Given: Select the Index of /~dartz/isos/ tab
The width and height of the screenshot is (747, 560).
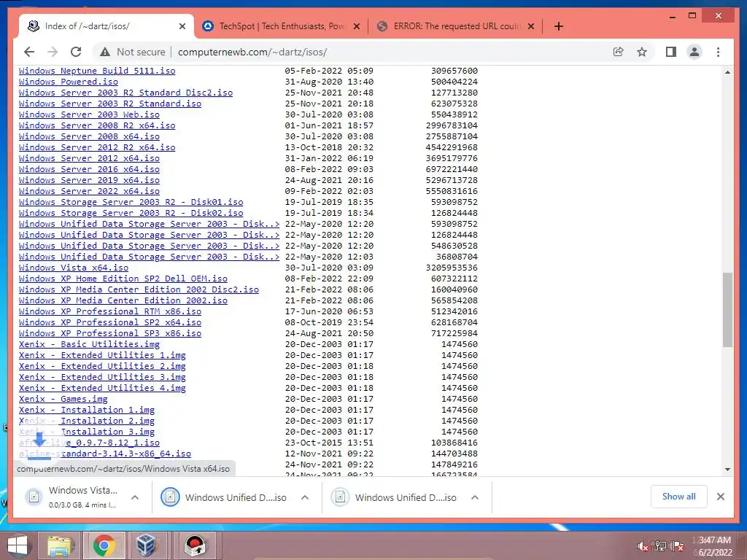Looking at the screenshot, I should tap(107, 26).
